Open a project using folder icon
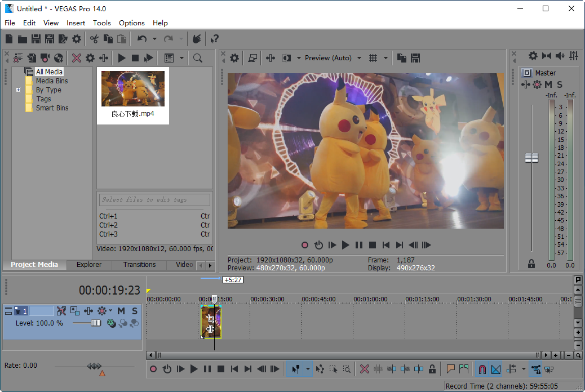This screenshot has width=585, height=392. 23,39
